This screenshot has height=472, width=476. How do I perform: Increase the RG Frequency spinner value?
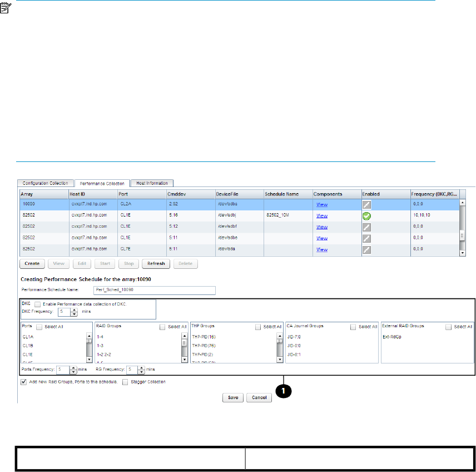pyautogui.click(x=141, y=367)
